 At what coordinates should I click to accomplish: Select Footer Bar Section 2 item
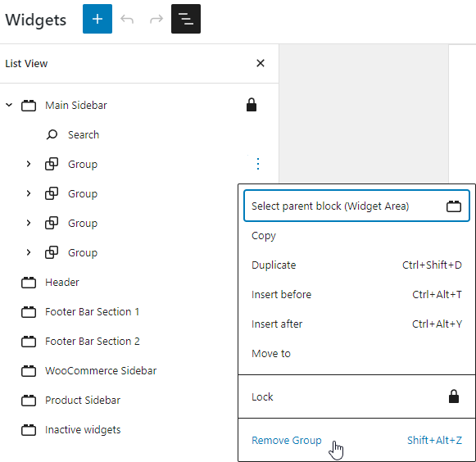(x=93, y=342)
